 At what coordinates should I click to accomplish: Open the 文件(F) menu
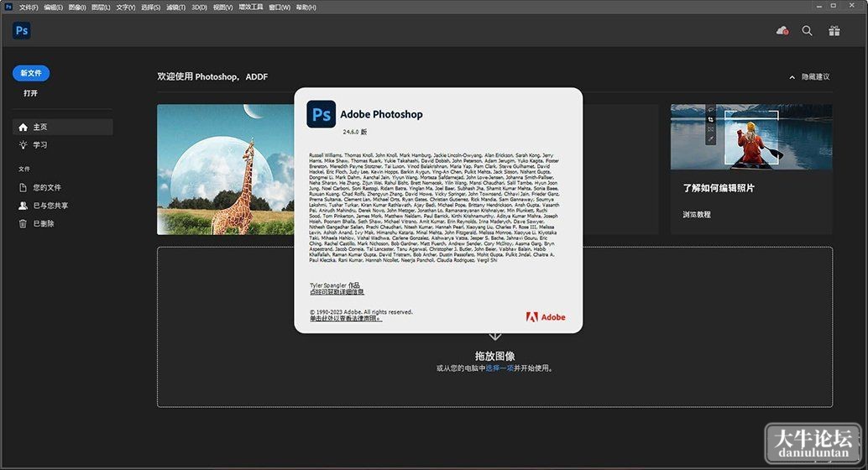29,8
